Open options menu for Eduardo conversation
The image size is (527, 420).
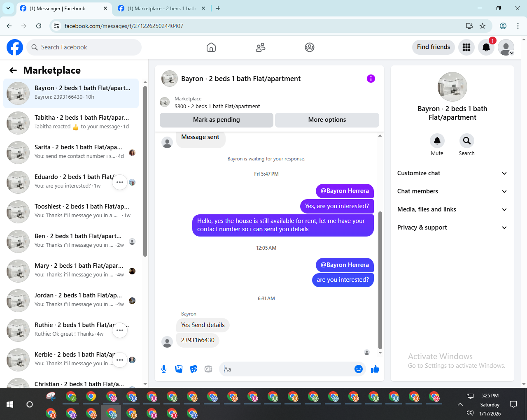click(120, 182)
